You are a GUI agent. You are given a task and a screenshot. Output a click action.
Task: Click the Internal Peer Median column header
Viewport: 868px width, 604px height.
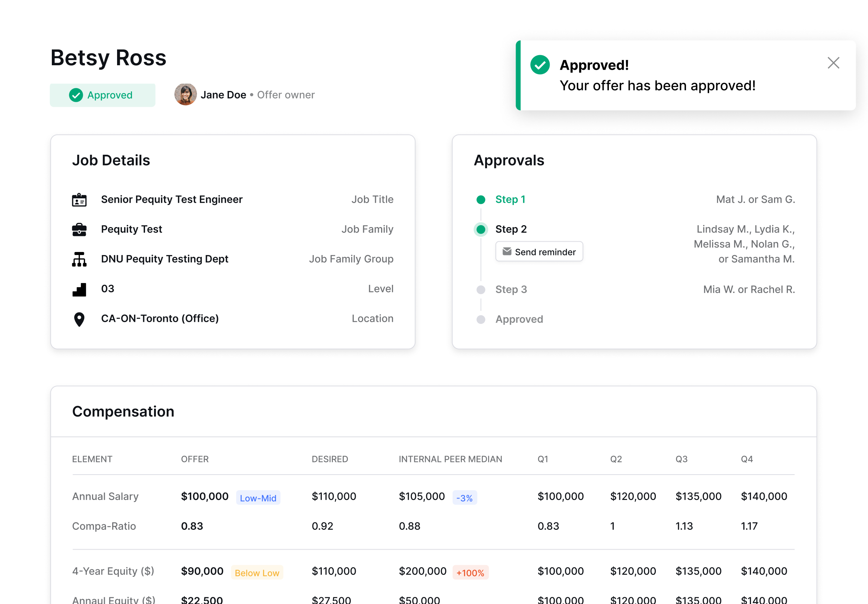pyautogui.click(x=450, y=459)
